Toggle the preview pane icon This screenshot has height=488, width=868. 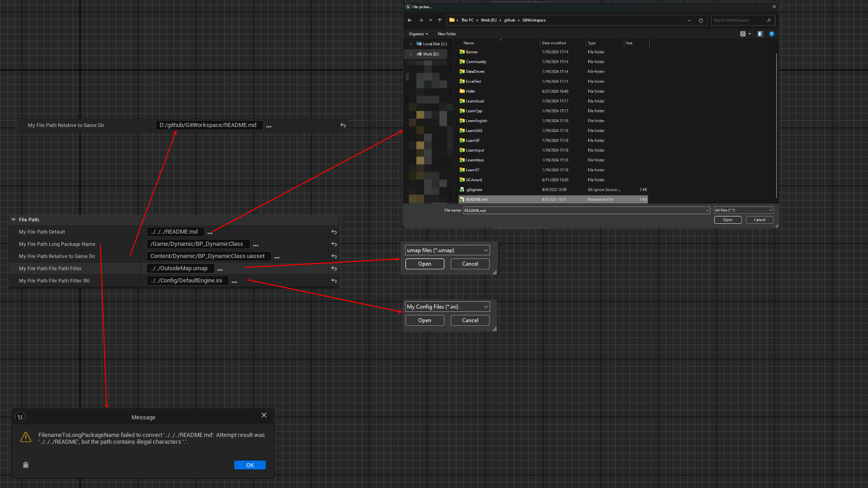pos(760,34)
